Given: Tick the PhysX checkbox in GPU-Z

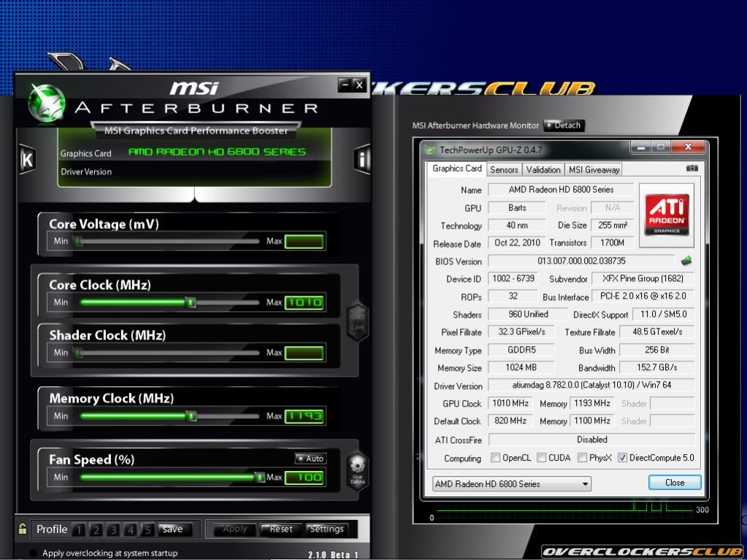Looking at the screenshot, I should 582,458.
